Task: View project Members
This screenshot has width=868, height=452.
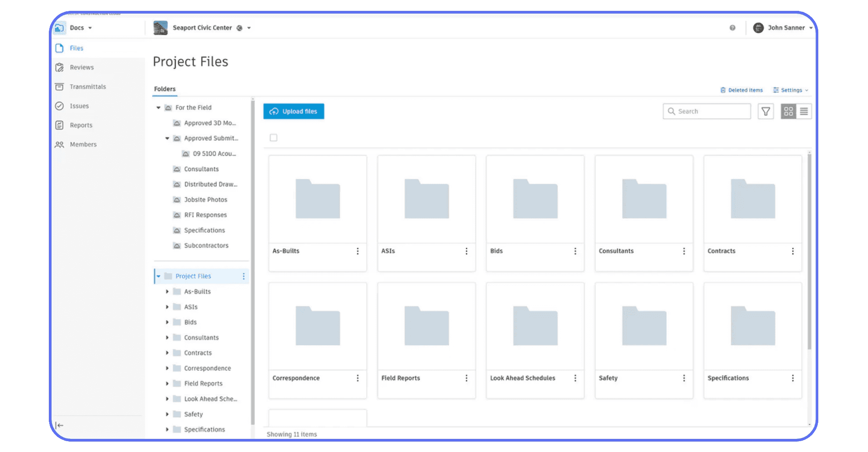Action: pos(83,144)
